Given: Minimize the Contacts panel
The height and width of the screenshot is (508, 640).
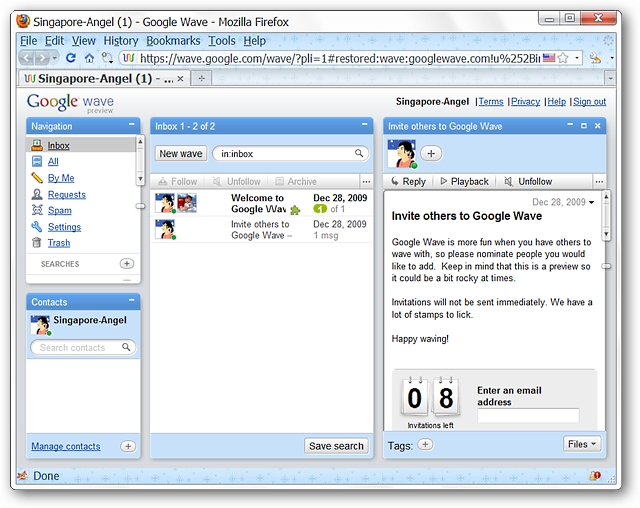Looking at the screenshot, I should click(132, 300).
